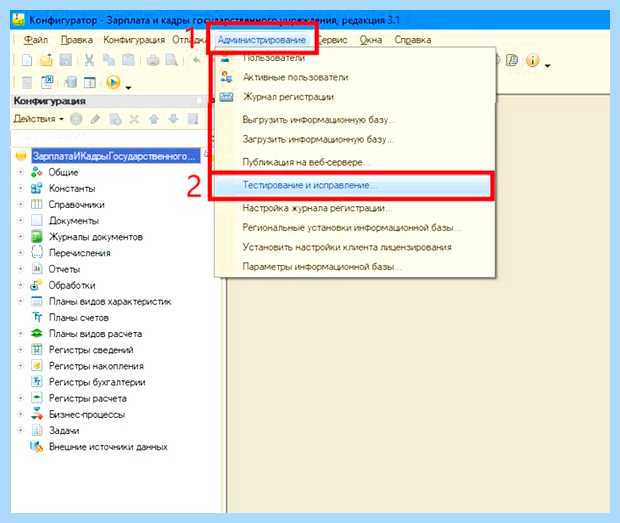Viewport: 620px width, 523px height.
Task: Open the Справка menu
Action: (412, 40)
